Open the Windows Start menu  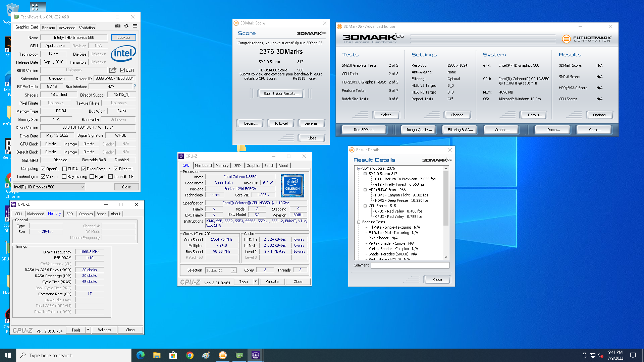click(8, 355)
